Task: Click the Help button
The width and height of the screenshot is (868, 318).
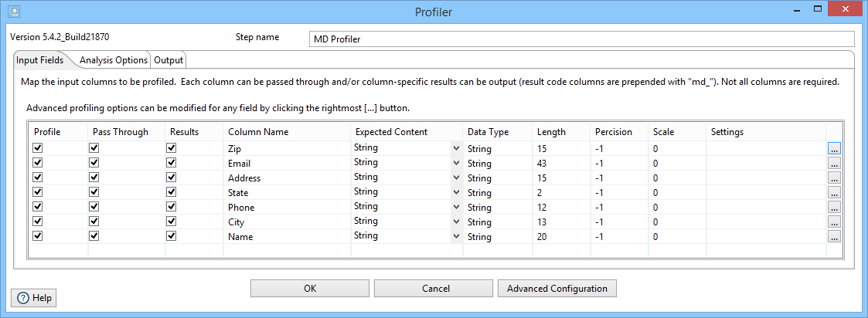Action: click(x=34, y=298)
